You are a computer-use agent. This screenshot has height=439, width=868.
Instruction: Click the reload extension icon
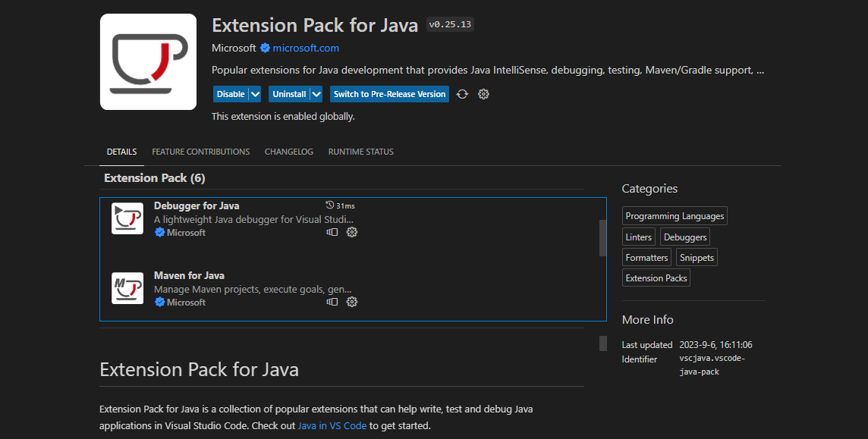point(461,94)
